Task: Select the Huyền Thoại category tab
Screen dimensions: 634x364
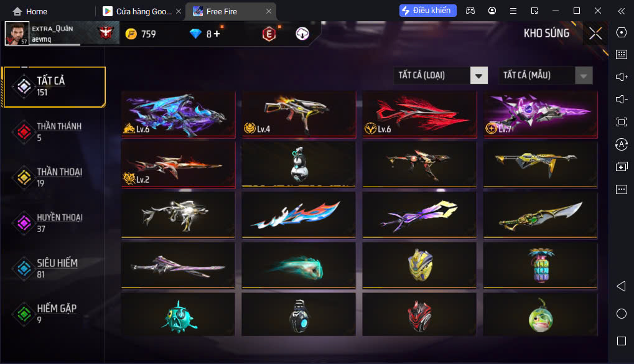Action: tap(53, 223)
